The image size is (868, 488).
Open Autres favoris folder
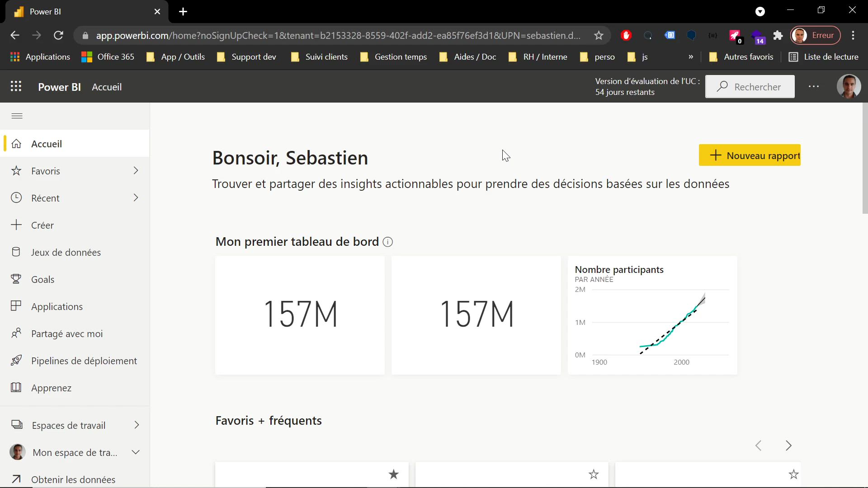pos(741,57)
